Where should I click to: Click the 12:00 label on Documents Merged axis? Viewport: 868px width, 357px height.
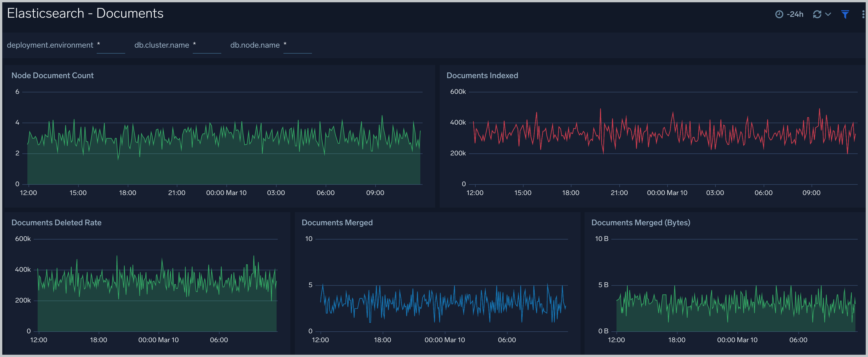pos(320,340)
